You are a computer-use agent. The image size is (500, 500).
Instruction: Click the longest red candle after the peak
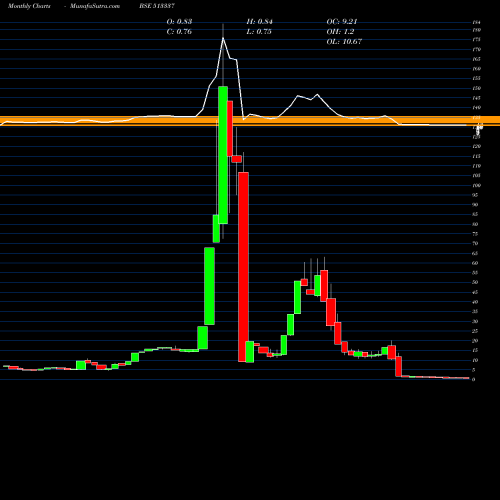click(x=243, y=267)
